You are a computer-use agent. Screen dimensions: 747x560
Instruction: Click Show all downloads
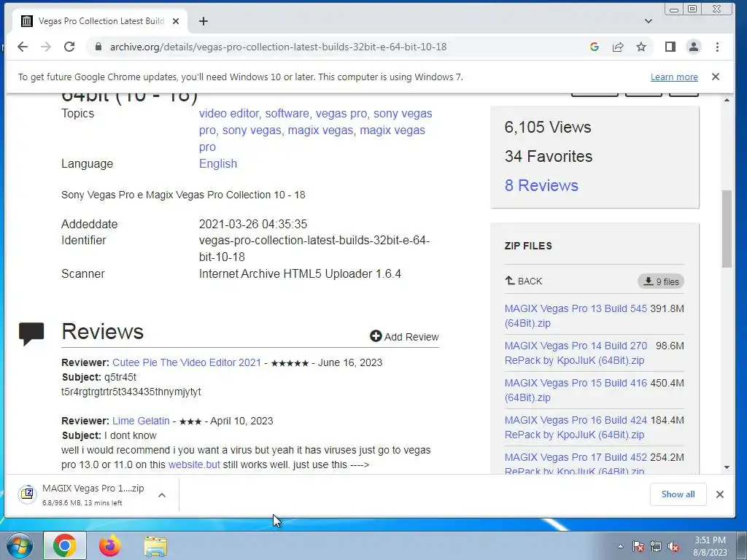point(678,494)
